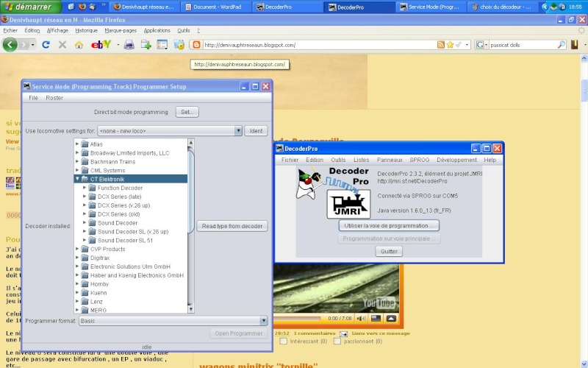The width and height of the screenshot is (588, 368).
Task: Switch to choix du décodeur taskbar button
Action: [502, 7]
